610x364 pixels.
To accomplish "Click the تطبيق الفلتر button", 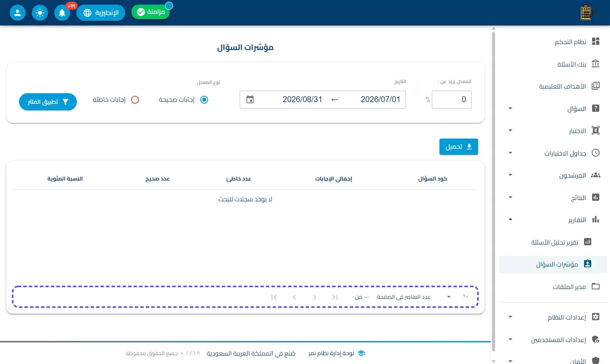I will click(48, 102).
